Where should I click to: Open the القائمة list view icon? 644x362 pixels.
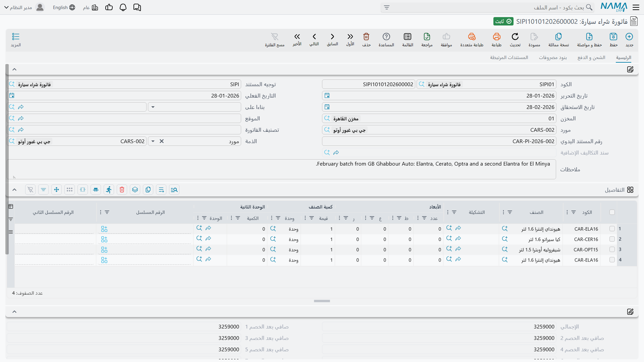[408, 37]
